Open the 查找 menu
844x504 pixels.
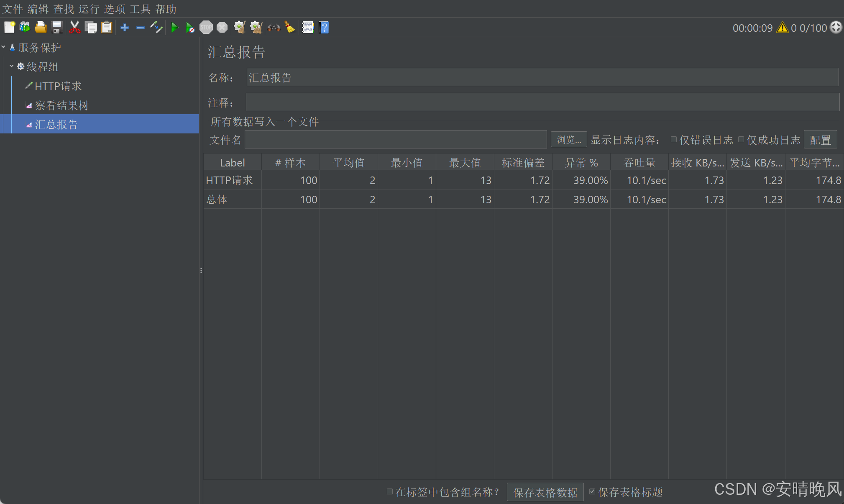(64, 9)
